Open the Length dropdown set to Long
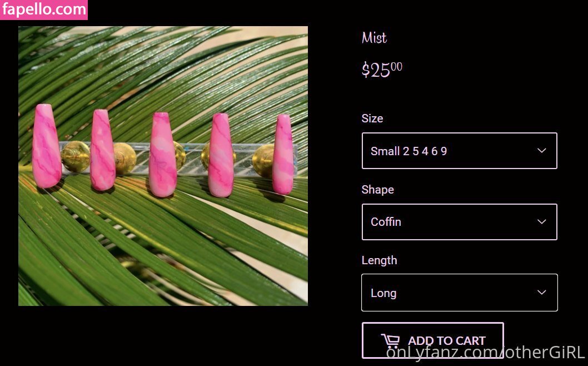588x366 pixels. click(x=460, y=293)
